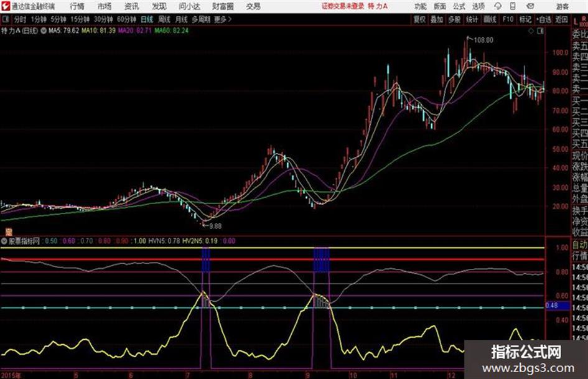Switch to the 周线 weekly tab

164,19
